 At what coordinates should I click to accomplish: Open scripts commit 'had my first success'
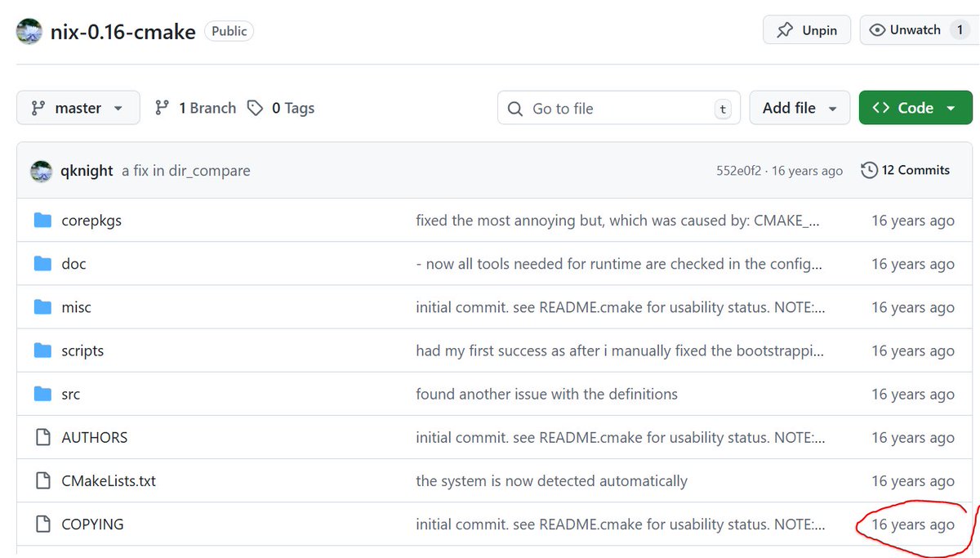pos(620,350)
